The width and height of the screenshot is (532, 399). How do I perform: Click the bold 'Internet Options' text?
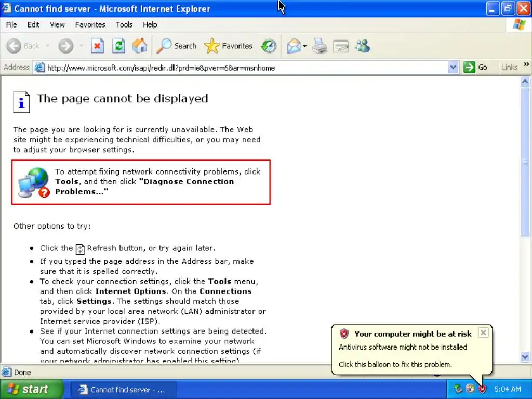coord(130,291)
